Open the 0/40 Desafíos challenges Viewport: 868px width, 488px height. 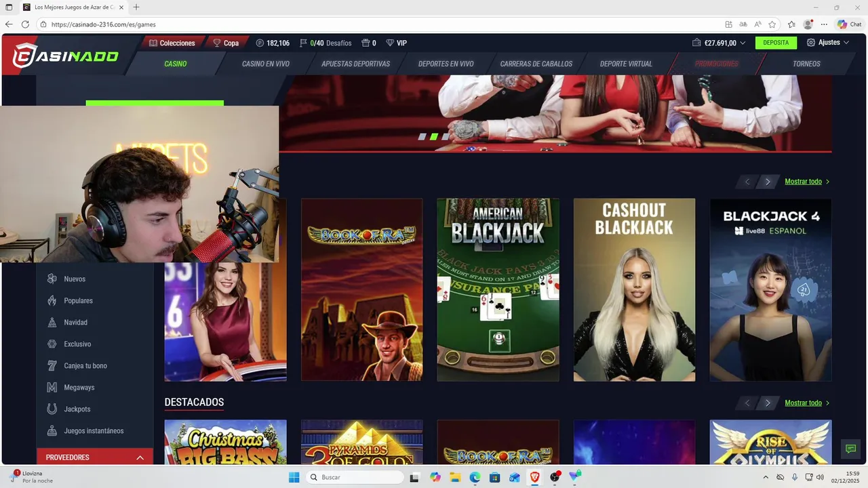click(x=325, y=43)
